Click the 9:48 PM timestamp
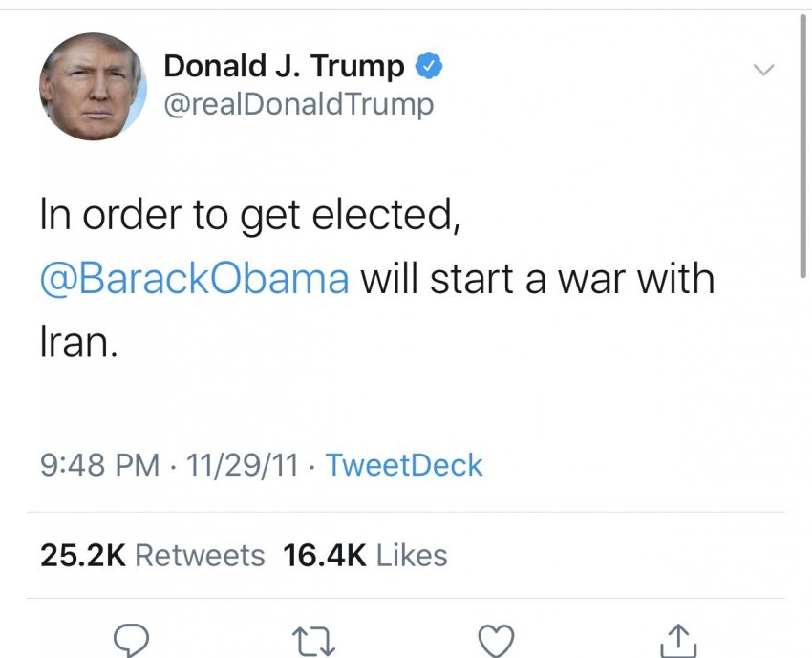This screenshot has width=812, height=658. click(99, 465)
